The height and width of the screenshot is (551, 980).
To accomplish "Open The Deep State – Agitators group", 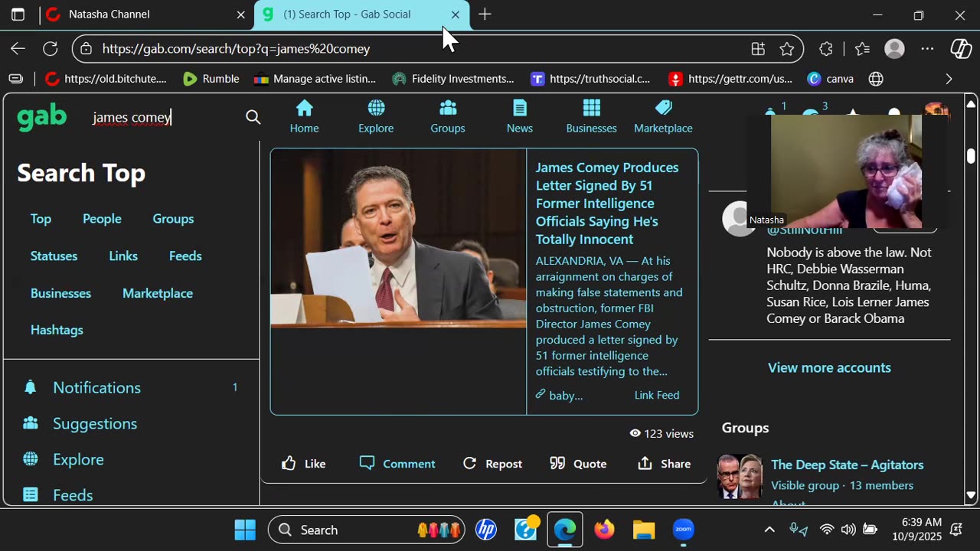I will [x=847, y=465].
